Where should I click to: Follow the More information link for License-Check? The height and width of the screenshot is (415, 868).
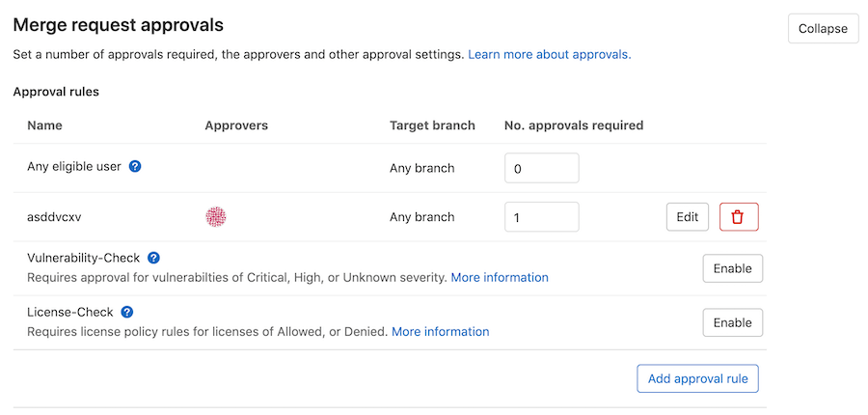[440, 332]
